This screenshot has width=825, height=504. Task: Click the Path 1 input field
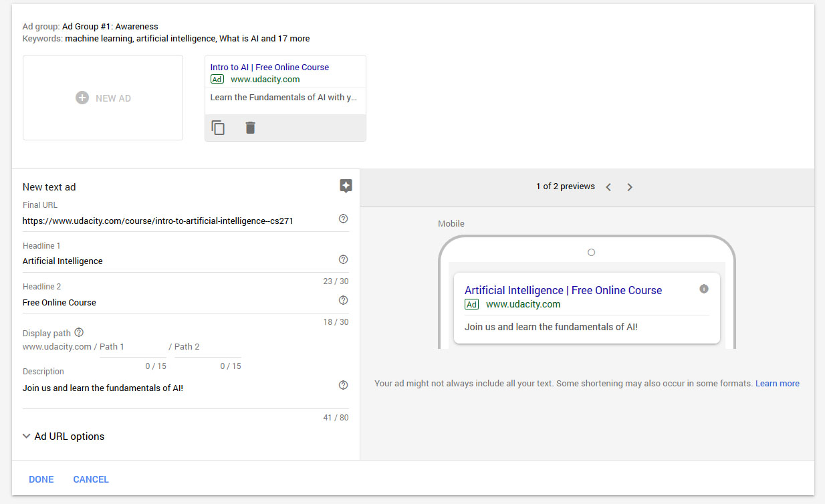click(133, 347)
